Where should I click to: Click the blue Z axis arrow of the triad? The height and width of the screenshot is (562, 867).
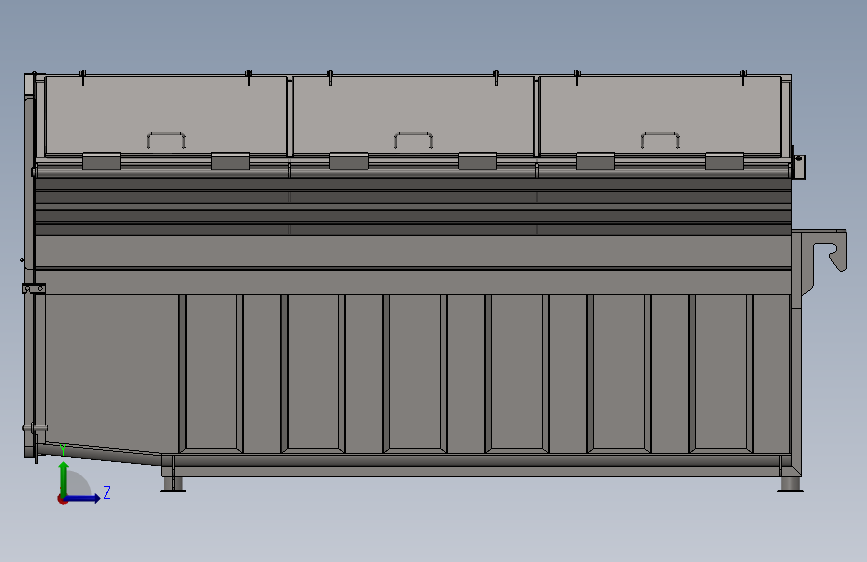click(83, 498)
